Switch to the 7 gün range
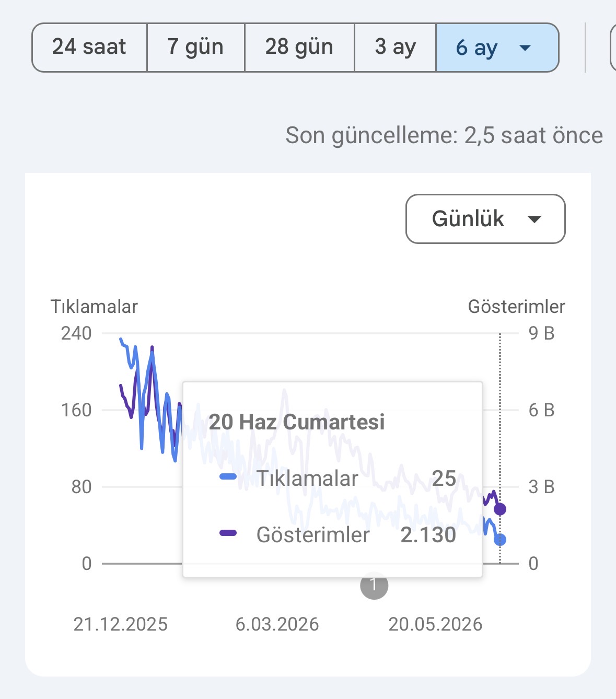The height and width of the screenshot is (699, 616). coord(195,47)
